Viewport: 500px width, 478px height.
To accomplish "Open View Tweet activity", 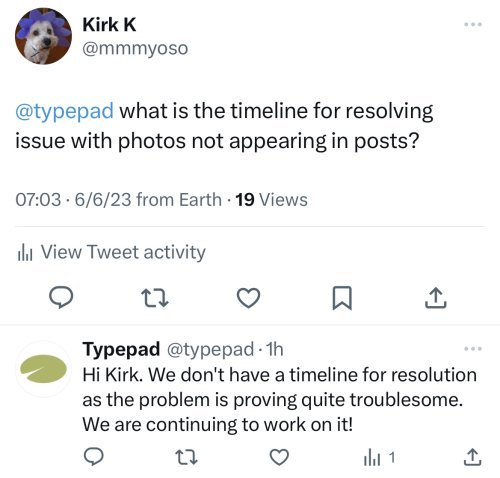I will (111, 252).
